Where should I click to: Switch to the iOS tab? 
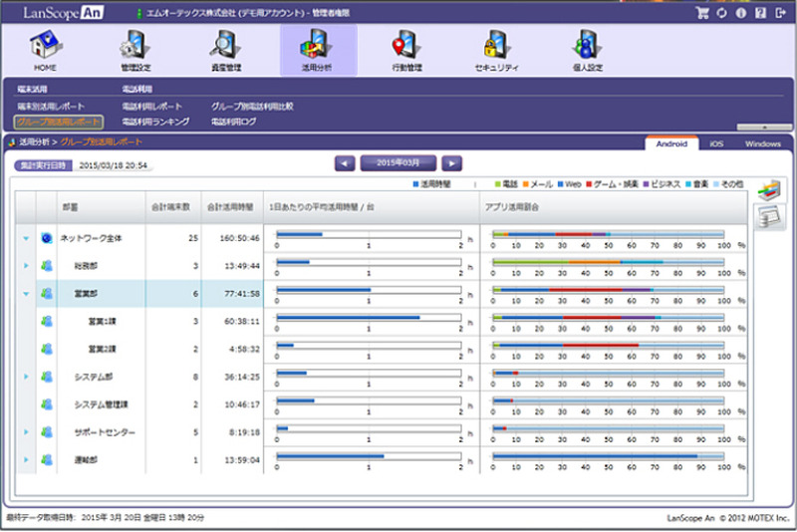[716, 144]
